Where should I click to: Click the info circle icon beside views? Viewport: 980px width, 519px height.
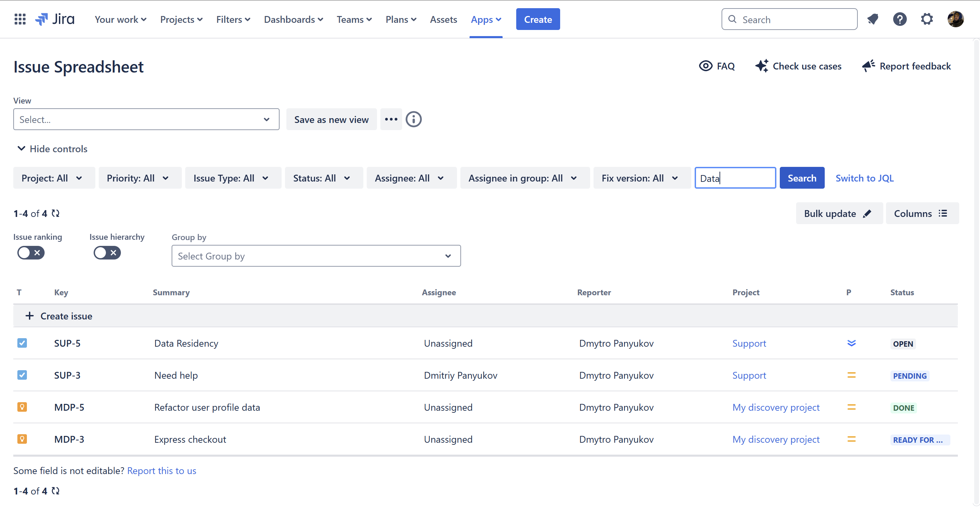[413, 120]
